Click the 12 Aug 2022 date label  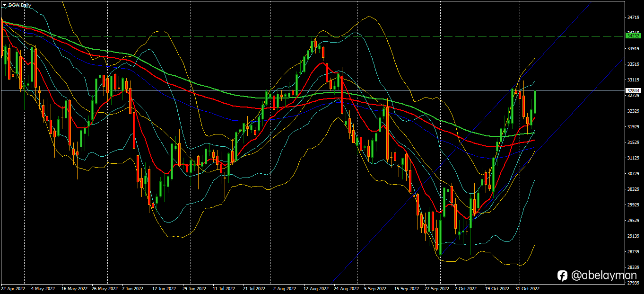tap(316, 288)
